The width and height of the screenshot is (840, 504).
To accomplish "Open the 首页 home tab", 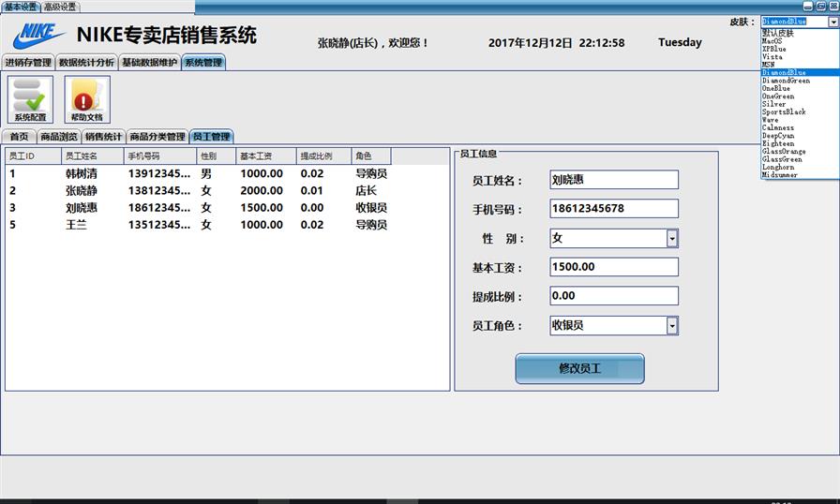I will (19, 137).
